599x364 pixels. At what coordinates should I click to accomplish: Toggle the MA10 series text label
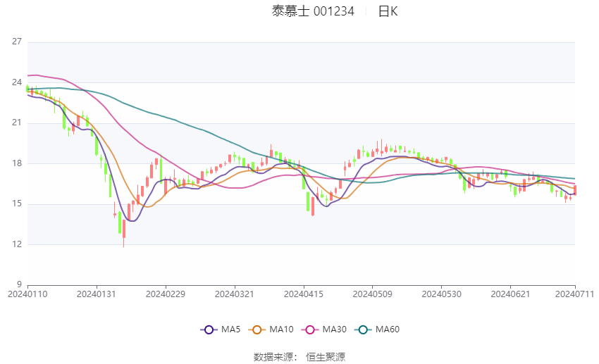click(x=283, y=330)
